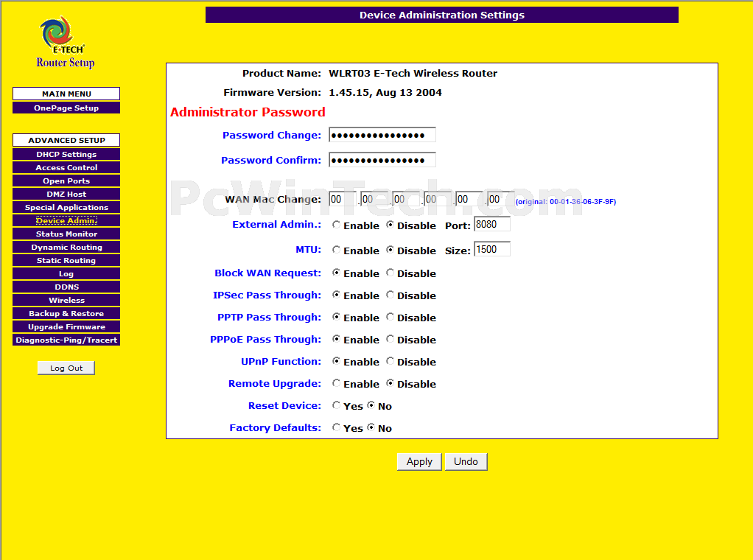
Task: Click the MTU Size field
Action: pyautogui.click(x=492, y=249)
